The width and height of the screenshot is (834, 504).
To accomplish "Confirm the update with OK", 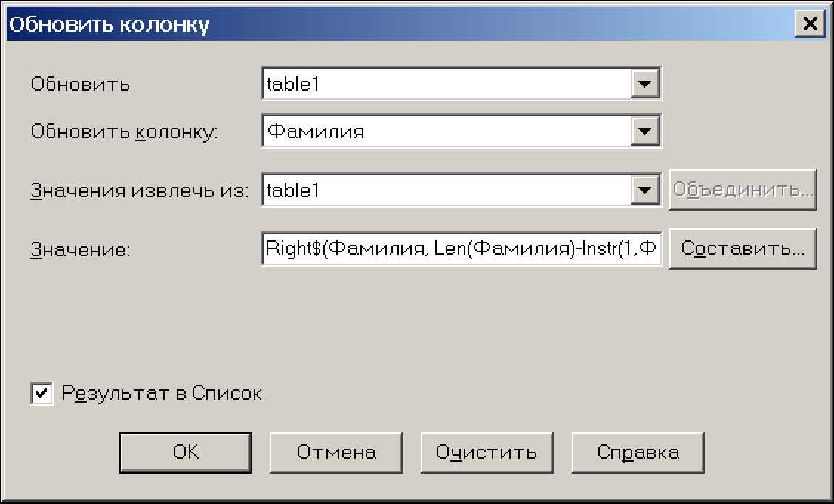I will click(x=186, y=452).
